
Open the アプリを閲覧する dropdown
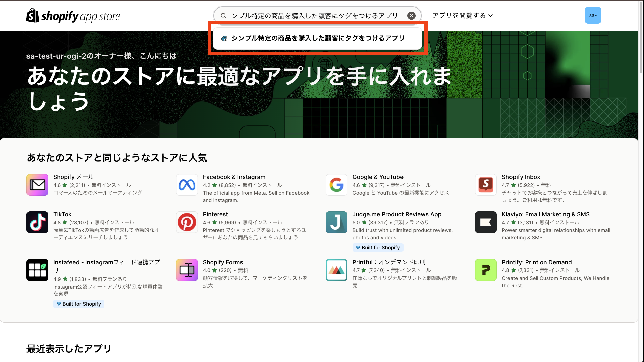tap(462, 15)
